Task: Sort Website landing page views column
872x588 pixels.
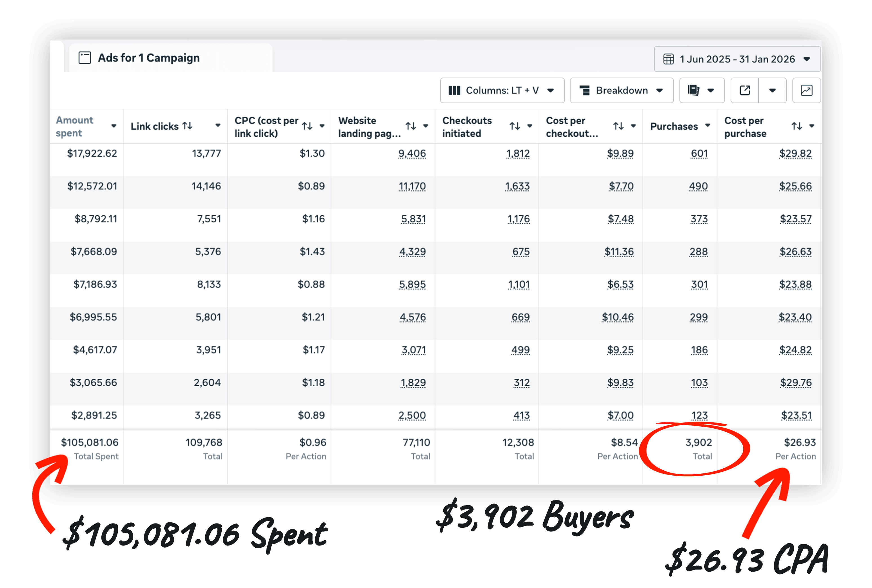Action: pos(411,126)
